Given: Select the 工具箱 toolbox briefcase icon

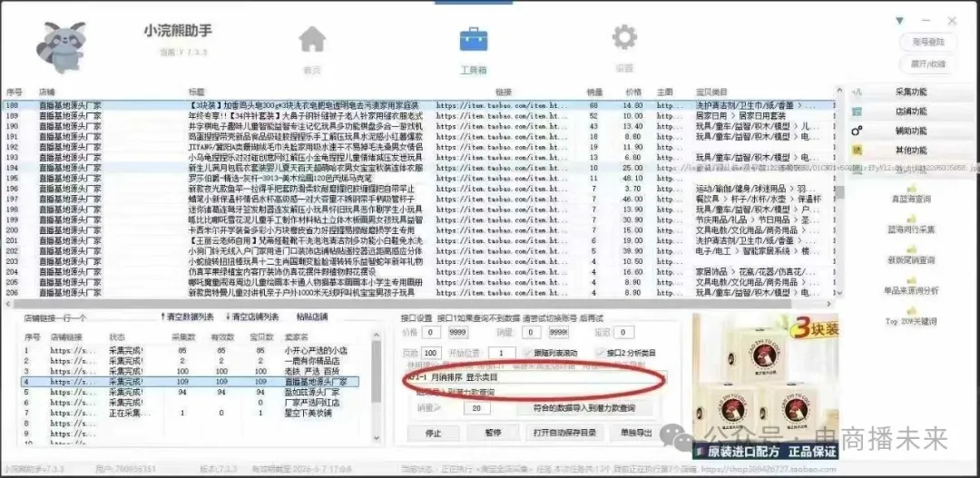Looking at the screenshot, I should [474, 41].
